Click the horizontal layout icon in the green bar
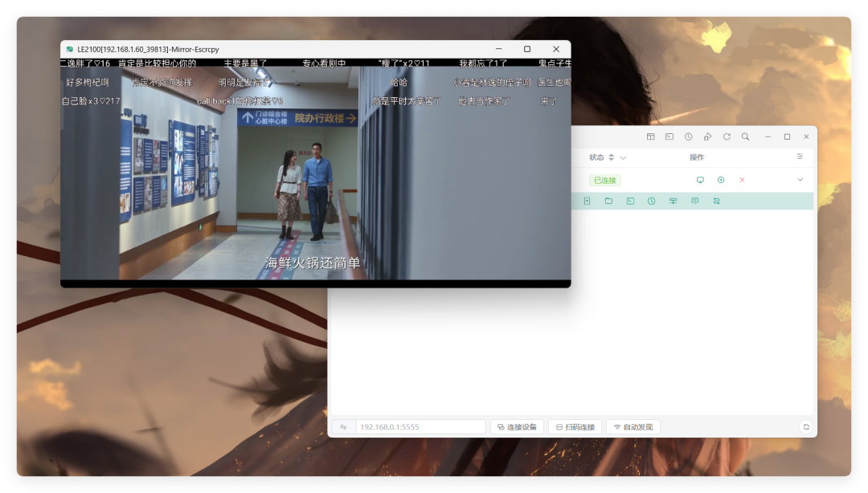The width and height of the screenshot is (868, 493). [x=674, y=201]
